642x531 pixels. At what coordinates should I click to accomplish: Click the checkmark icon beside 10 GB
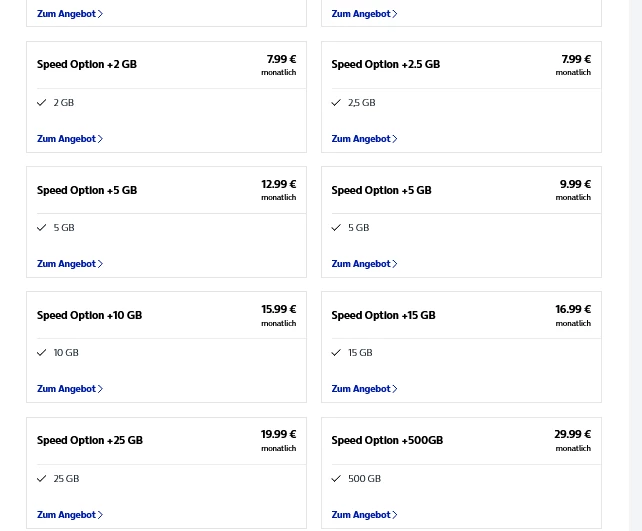point(42,353)
